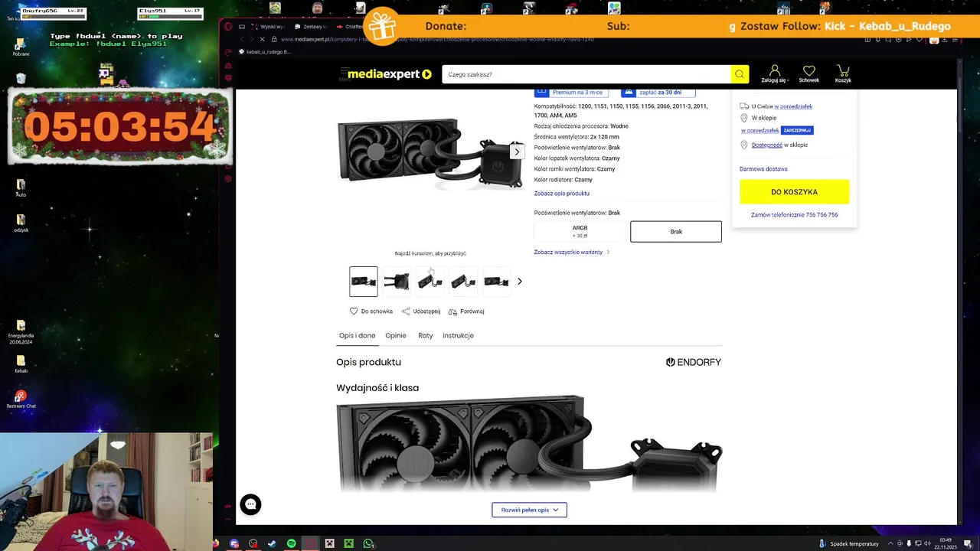
Task: Click the ZAREZERWUJ button
Action: (x=797, y=130)
